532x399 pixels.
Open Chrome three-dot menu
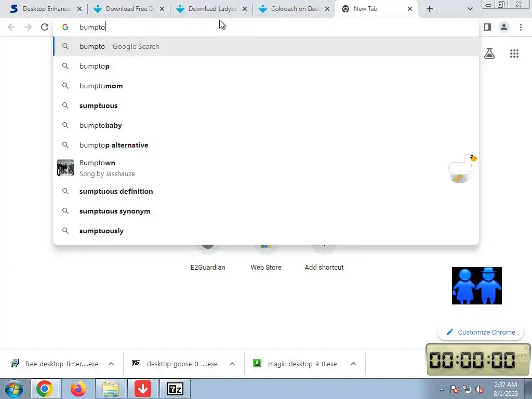521,27
